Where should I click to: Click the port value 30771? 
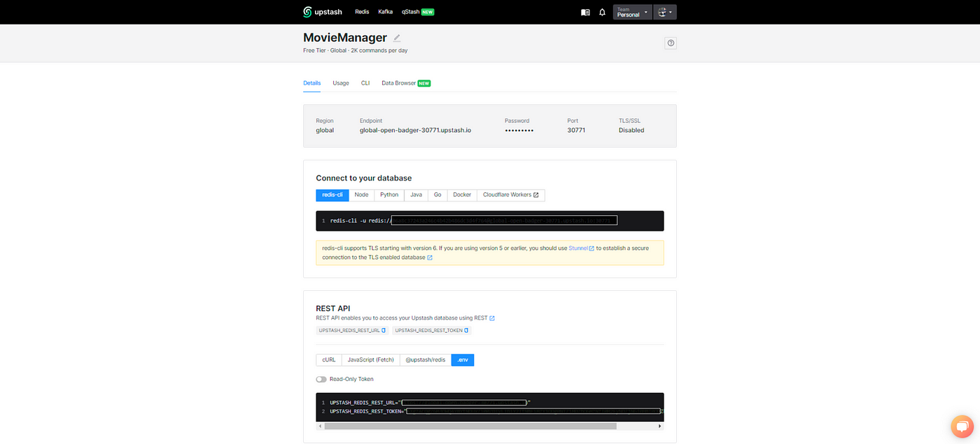point(576,130)
